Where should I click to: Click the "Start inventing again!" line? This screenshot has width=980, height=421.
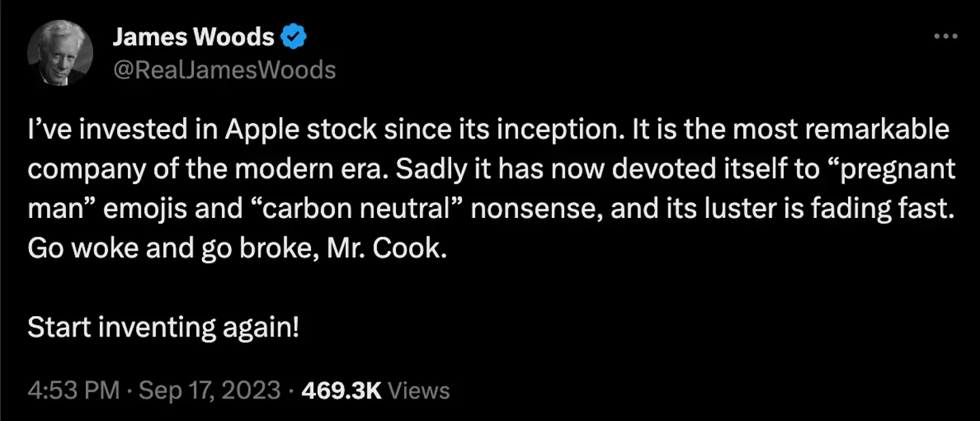click(x=163, y=328)
